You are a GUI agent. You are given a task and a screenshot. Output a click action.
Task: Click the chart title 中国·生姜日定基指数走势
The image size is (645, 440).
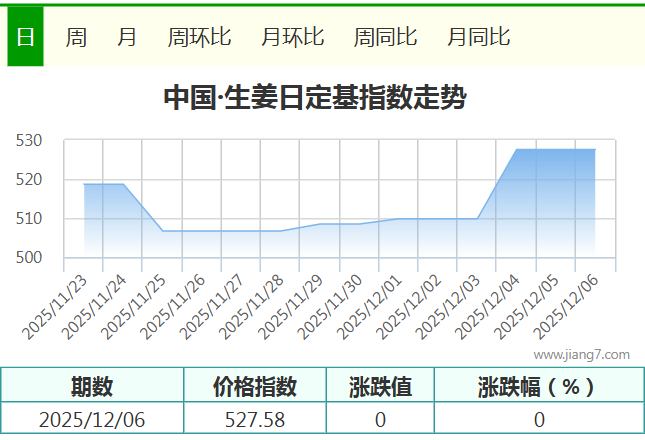(314, 98)
